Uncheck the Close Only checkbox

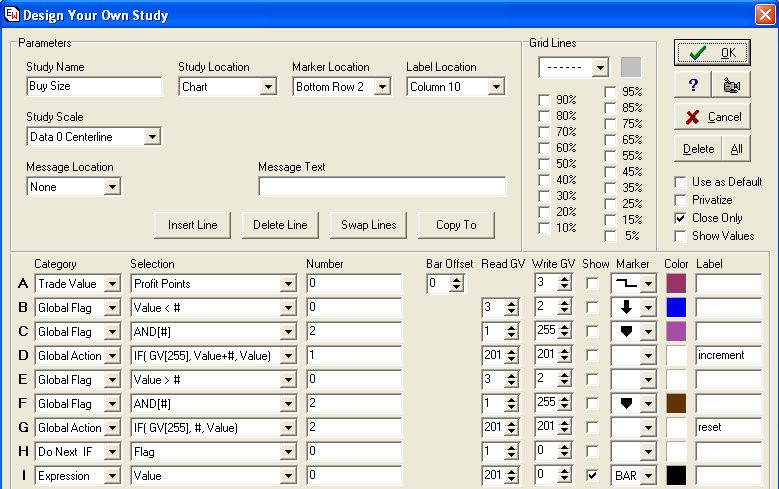coord(681,218)
